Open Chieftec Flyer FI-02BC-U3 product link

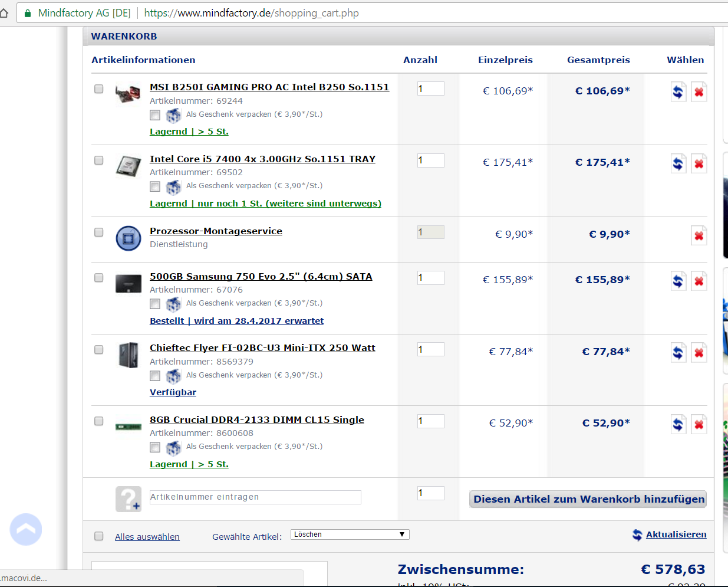(x=262, y=347)
